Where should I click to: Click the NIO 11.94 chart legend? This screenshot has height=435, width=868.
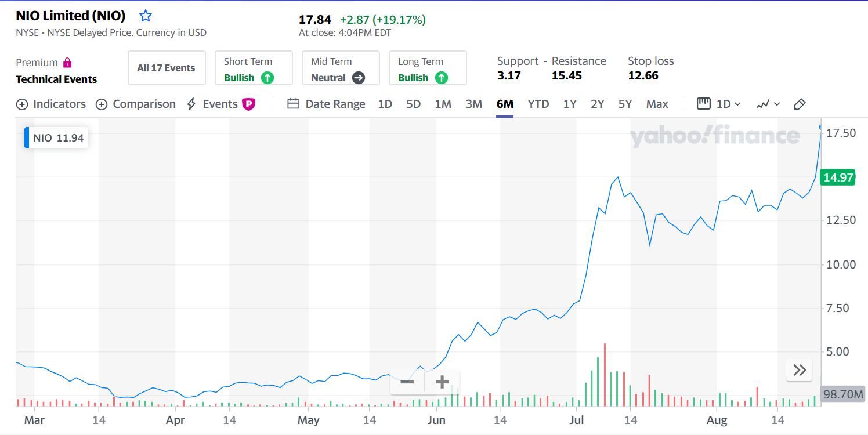[56, 138]
